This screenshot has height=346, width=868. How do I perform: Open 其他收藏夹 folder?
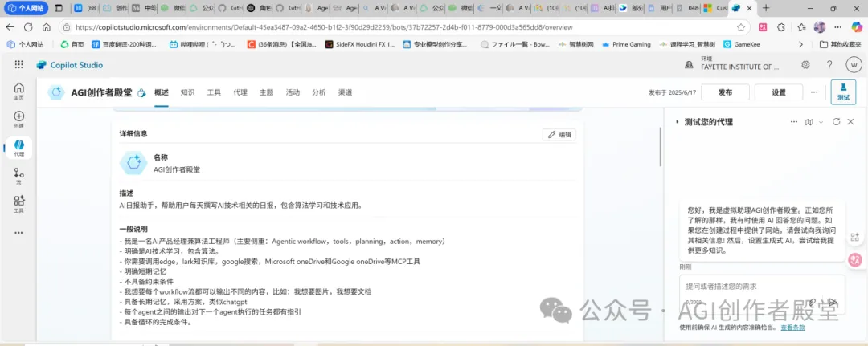pos(841,44)
